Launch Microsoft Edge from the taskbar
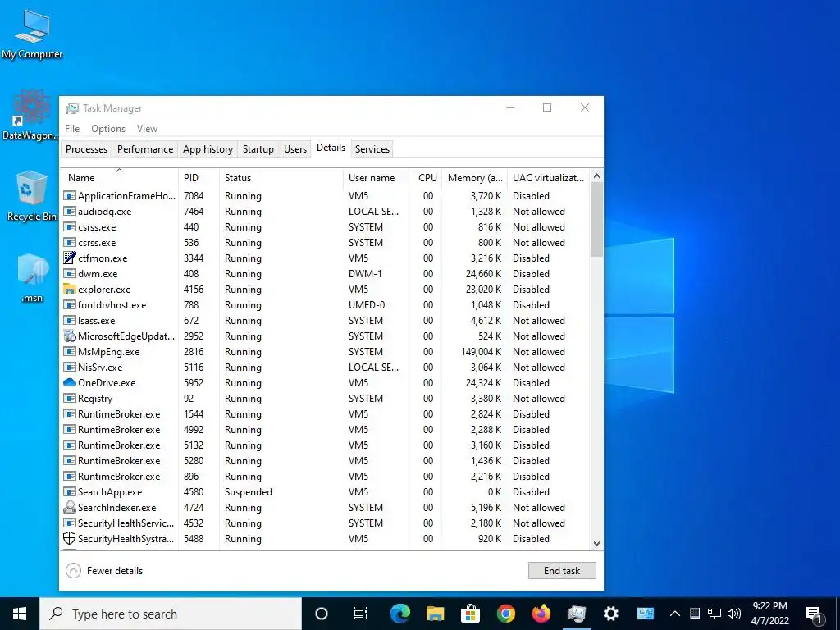This screenshot has height=630, width=840. click(x=399, y=614)
